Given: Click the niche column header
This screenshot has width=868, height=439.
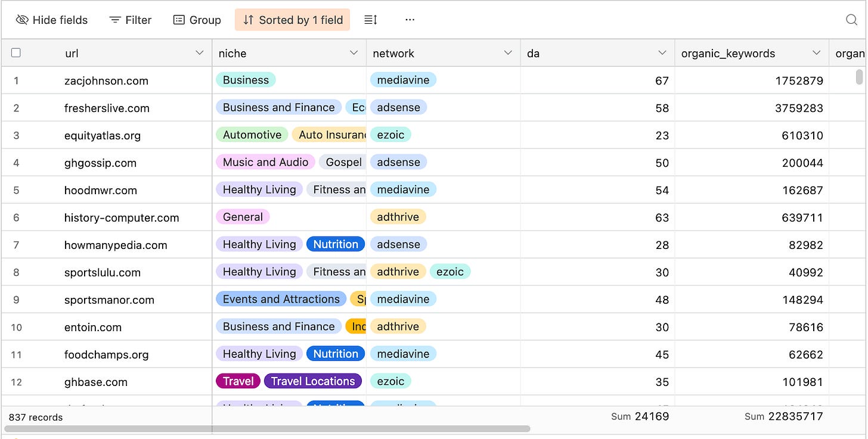Looking at the screenshot, I should pyautogui.click(x=289, y=53).
